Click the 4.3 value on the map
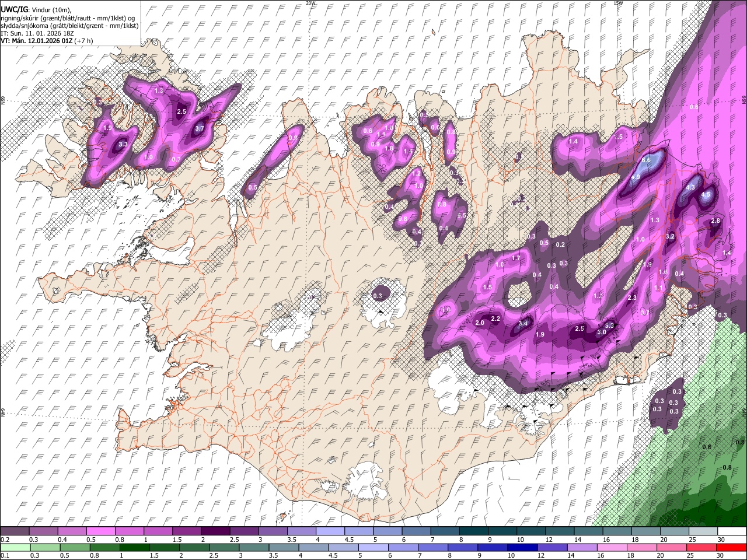This screenshot has height=560, width=747. [x=690, y=187]
